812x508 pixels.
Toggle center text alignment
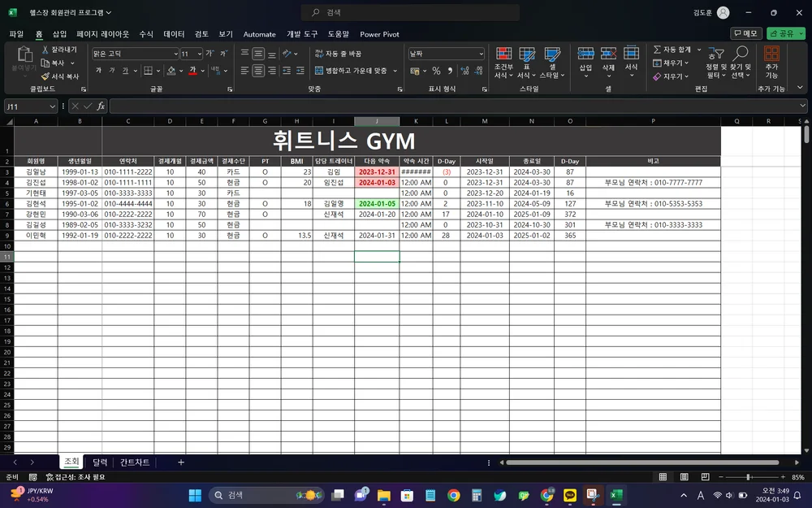click(x=258, y=70)
